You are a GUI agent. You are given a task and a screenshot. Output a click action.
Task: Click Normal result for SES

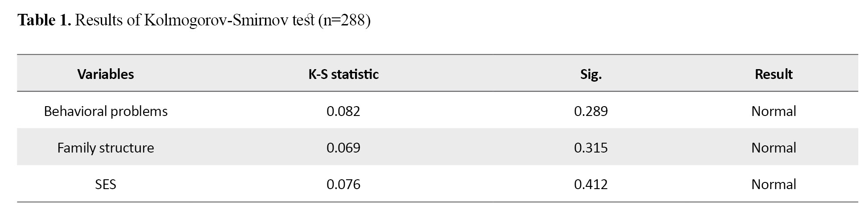773,184
